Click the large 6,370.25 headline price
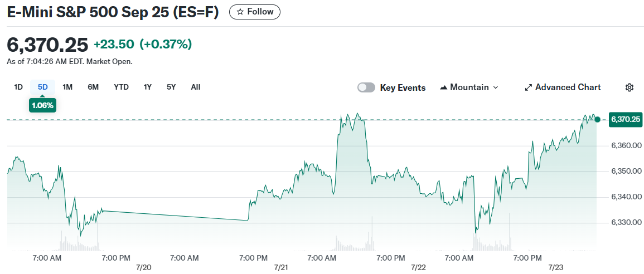The width and height of the screenshot is (644, 274). click(x=47, y=45)
